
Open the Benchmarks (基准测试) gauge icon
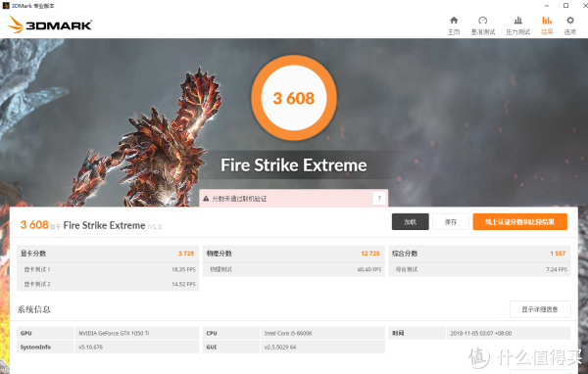pos(482,21)
